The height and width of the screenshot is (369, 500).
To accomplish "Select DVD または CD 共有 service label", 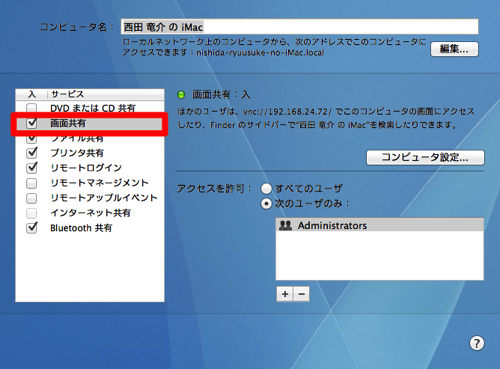I will coord(93,108).
